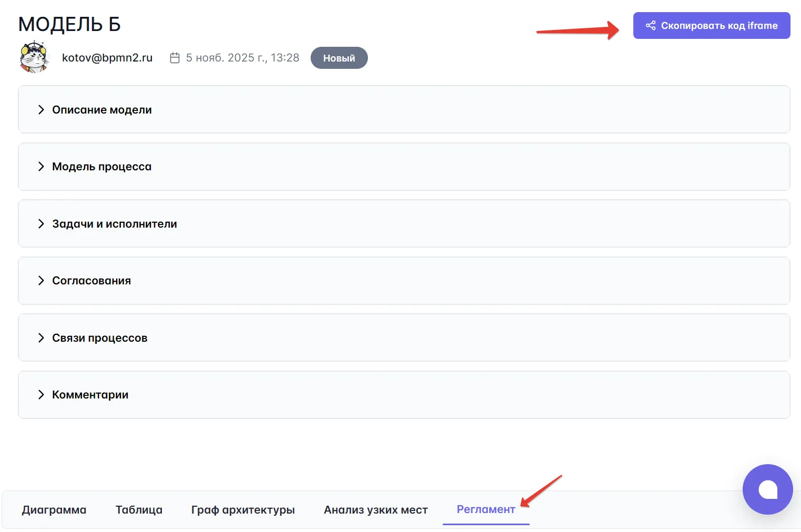Click the chevron next to Задачи и исполнители

coord(41,223)
